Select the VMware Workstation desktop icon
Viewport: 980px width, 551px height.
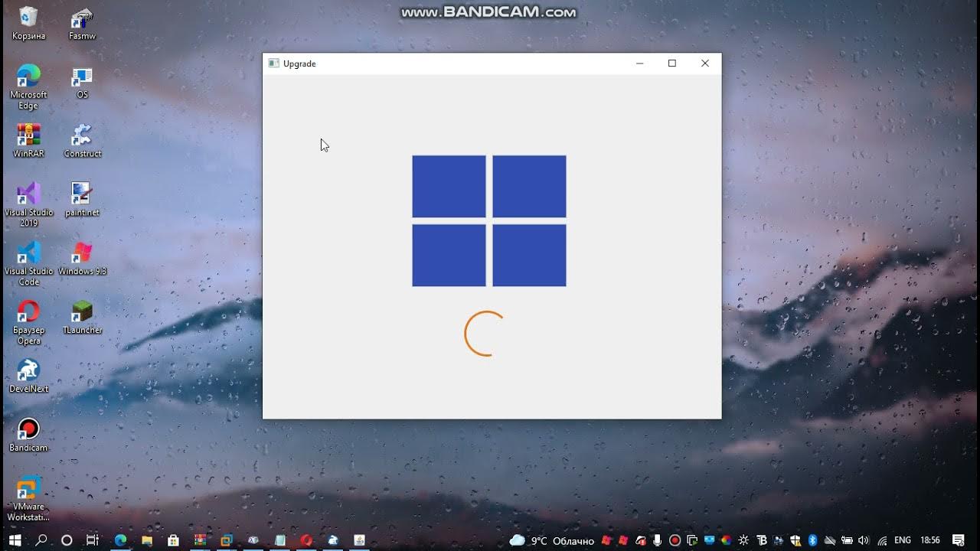(28, 499)
